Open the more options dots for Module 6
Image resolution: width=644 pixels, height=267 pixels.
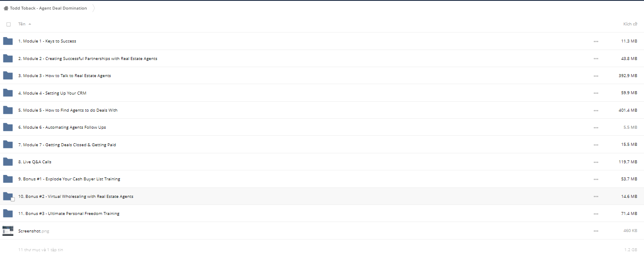(x=596, y=127)
